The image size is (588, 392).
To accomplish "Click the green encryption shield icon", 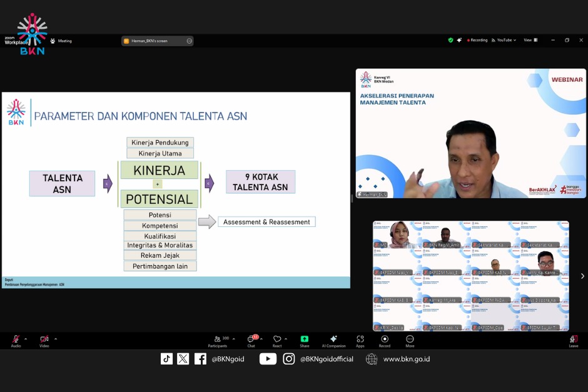I will 450,40.
